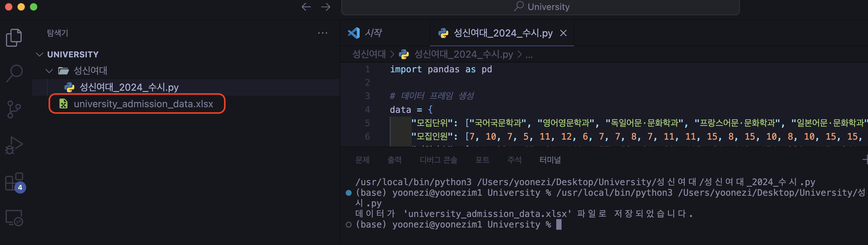The width and height of the screenshot is (868, 245).
Task: Click the 탐색기 sidebar title
Action: pyautogui.click(x=58, y=33)
